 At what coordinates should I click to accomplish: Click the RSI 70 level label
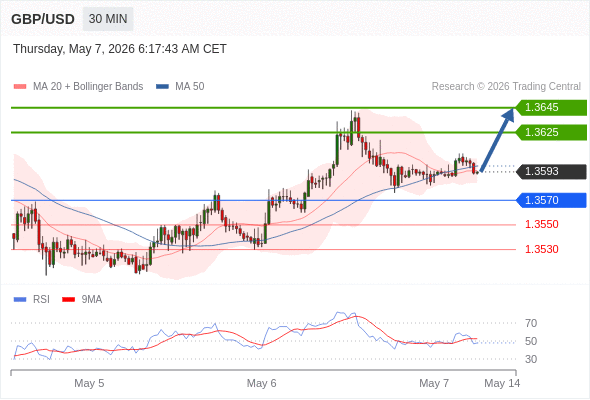(x=531, y=323)
